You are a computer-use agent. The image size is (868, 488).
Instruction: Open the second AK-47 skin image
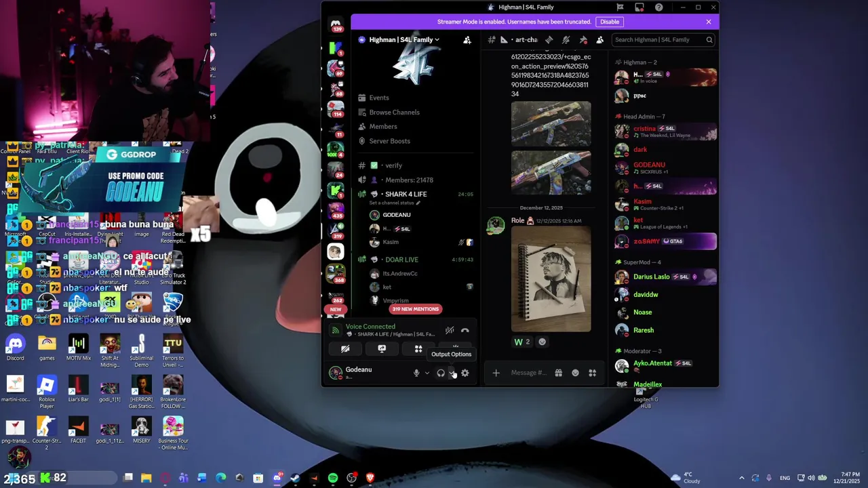click(551, 172)
